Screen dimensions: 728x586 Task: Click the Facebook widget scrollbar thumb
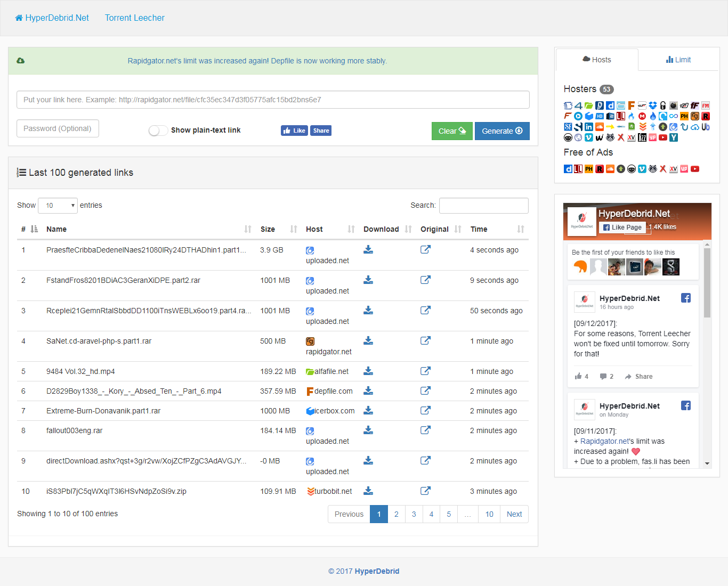pos(707,282)
